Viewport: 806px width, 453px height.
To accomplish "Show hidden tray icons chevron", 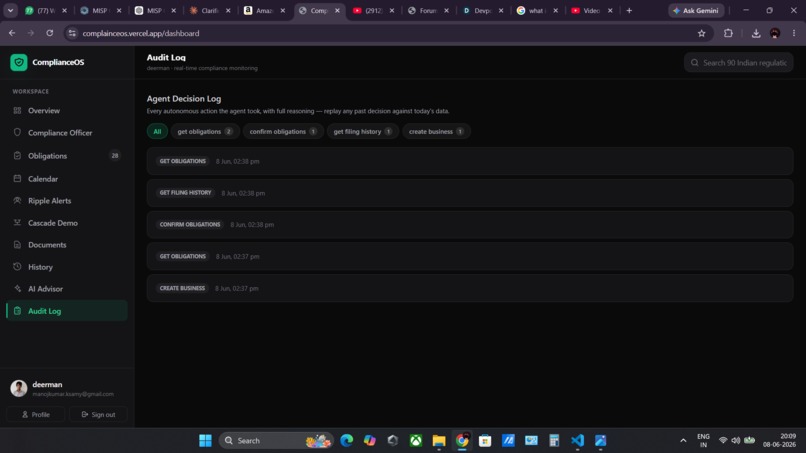I will coord(683,441).
